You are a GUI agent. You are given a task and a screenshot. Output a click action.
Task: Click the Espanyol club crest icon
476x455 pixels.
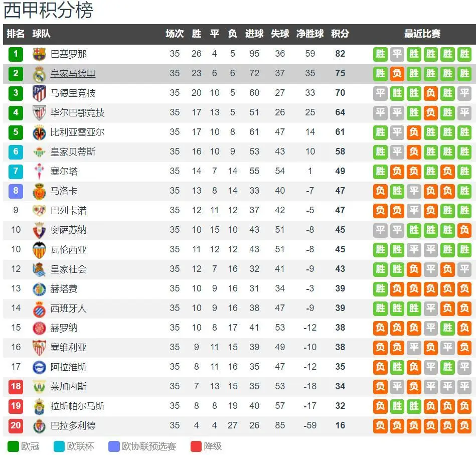pos(39,309)
